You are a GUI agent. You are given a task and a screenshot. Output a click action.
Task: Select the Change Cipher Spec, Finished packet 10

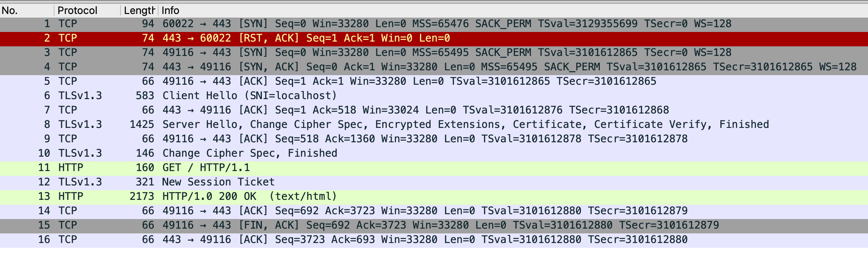434,154
